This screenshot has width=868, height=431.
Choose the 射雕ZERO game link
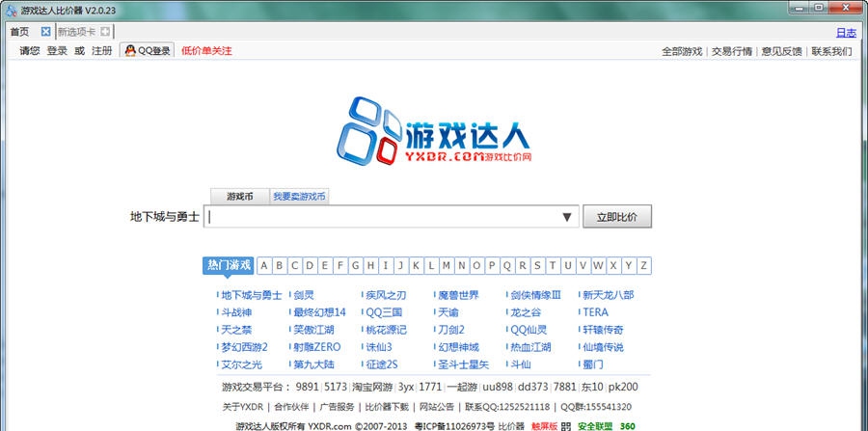[x=317, y=347]
